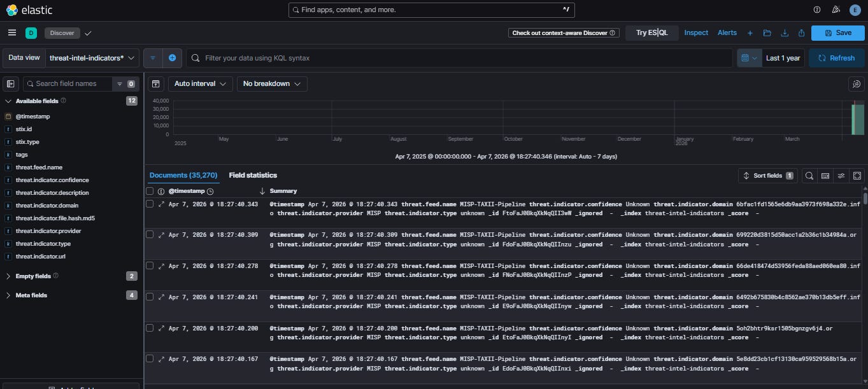868x389 pixels.
Task: Open a saved session via folder icon
Action: pyautogui.click(x=767, y=32)
